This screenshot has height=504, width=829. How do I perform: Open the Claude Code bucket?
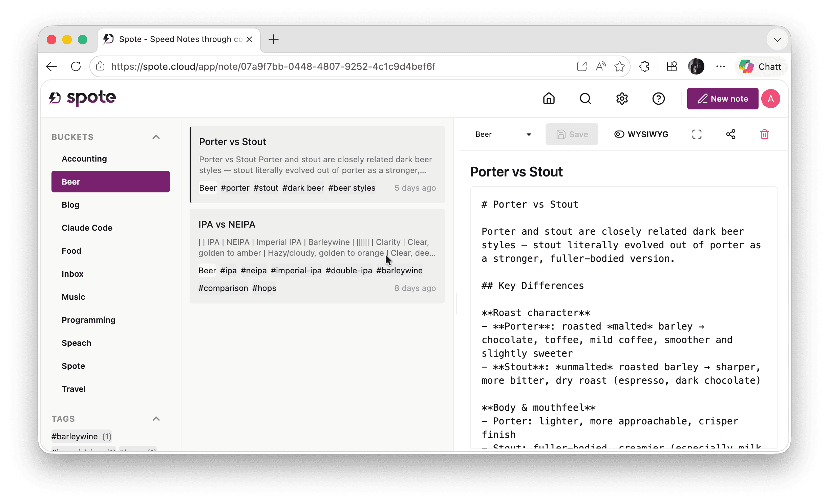click(110, 228)
